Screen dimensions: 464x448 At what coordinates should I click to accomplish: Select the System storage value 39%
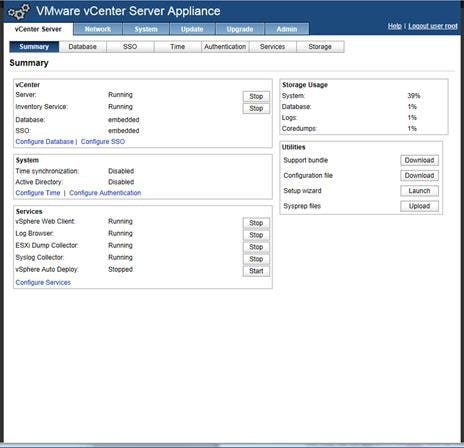point(414,96)
